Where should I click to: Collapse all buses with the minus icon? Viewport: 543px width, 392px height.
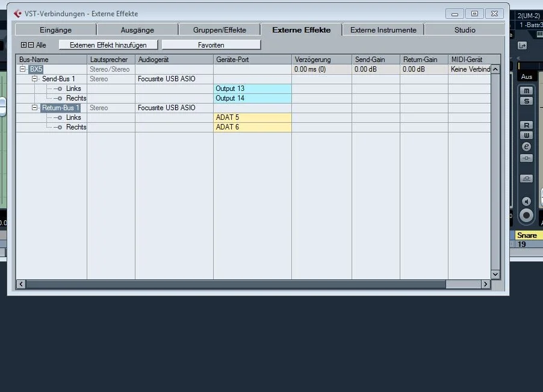pyautogui.click(x=31, y=45)
